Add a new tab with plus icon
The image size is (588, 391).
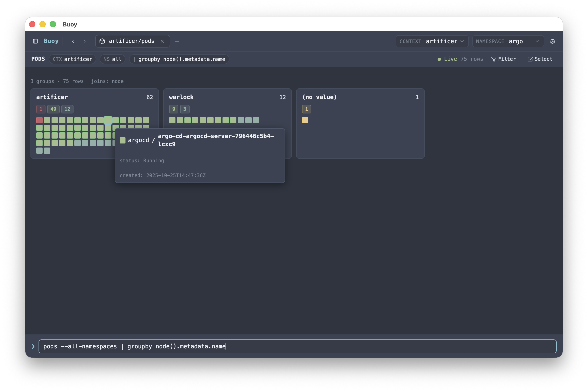[177, 41]
